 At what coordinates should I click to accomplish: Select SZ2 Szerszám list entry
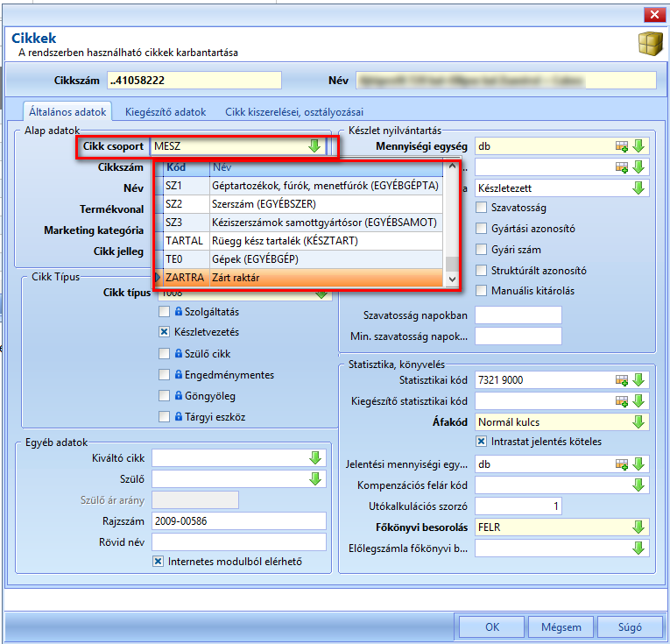click(x=303, y=204)
